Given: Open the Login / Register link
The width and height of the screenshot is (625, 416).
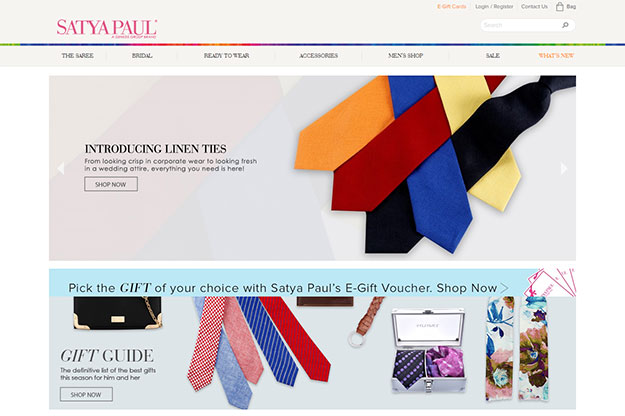Looking at the screenshot, I should 494,6.
